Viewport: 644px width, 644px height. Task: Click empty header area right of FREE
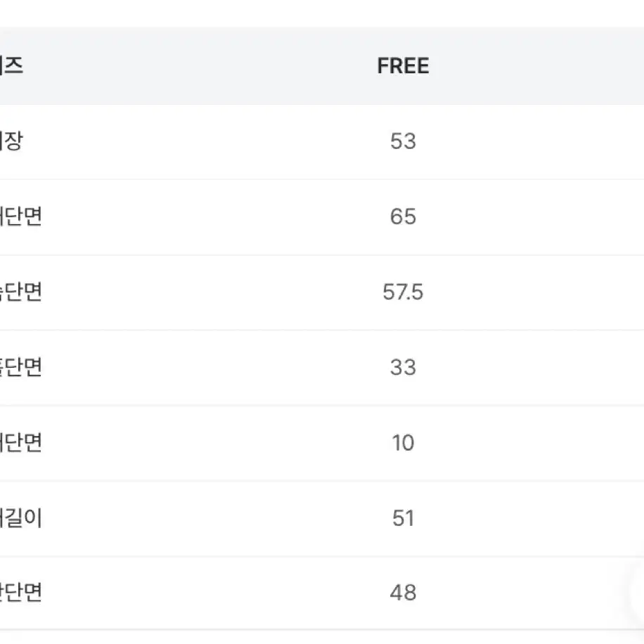tap(534, 65)
